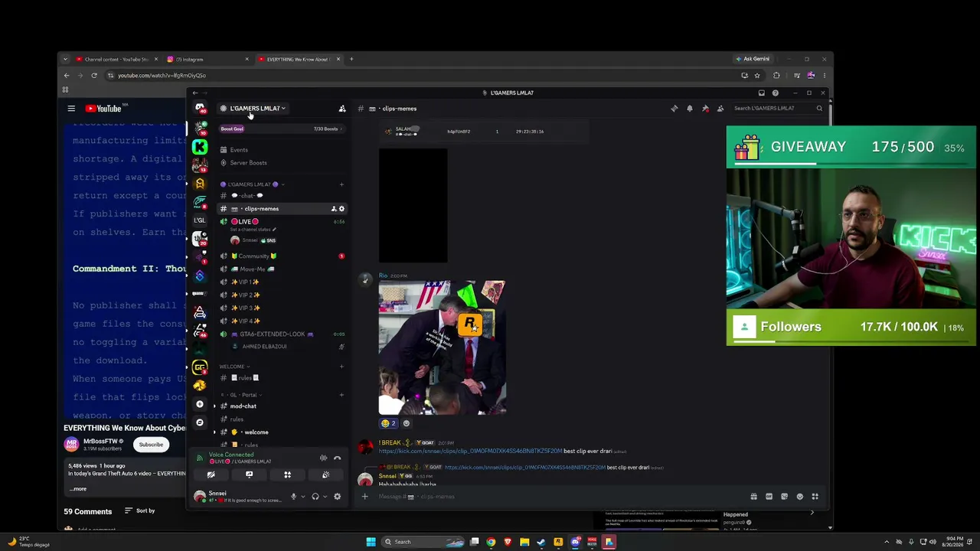Click the Ask Gemini button in Chrome
Screen dimensions: 980x551
pyautogui.click(x=753, y=59)
